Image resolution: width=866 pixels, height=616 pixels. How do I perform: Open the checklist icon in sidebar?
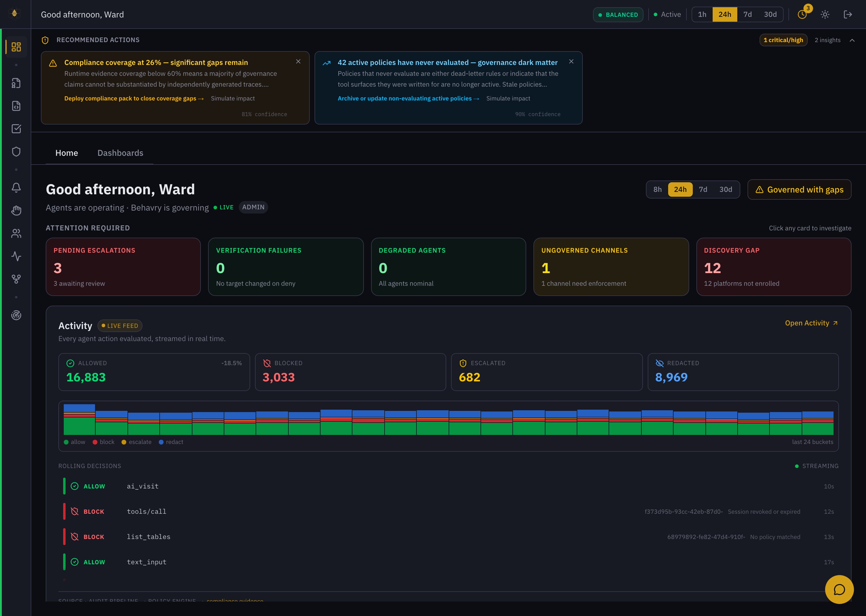16,129
